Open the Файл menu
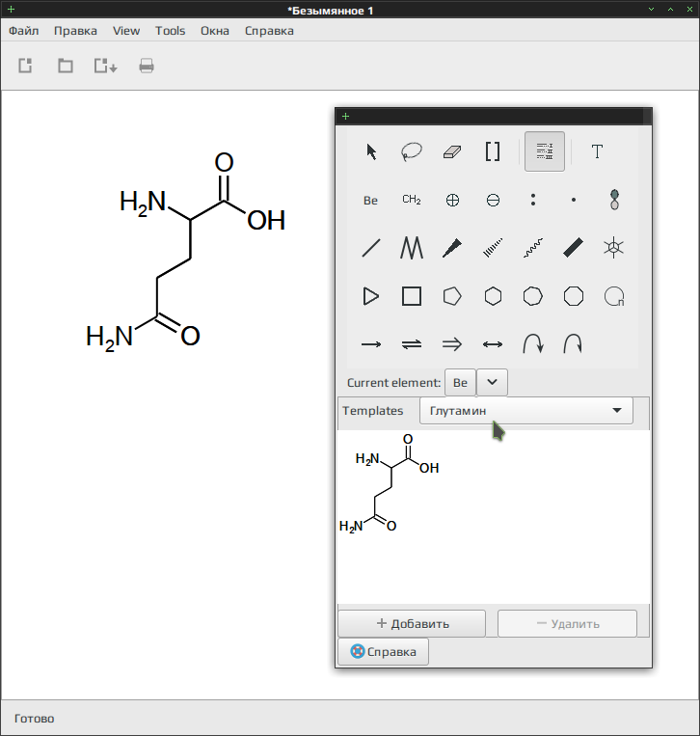The height and width of the screenshot is (736, 700). tap(23, 31)
